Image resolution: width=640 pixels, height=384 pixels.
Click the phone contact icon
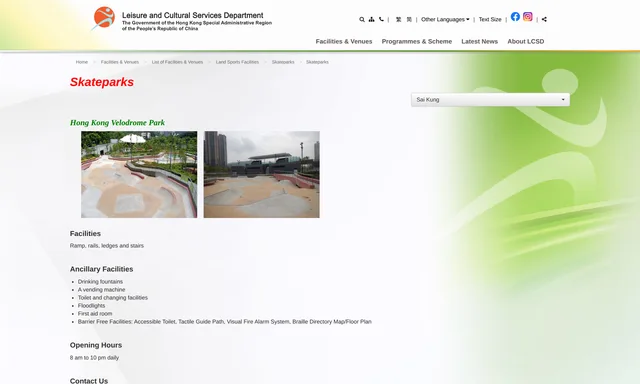pos(381,19)
